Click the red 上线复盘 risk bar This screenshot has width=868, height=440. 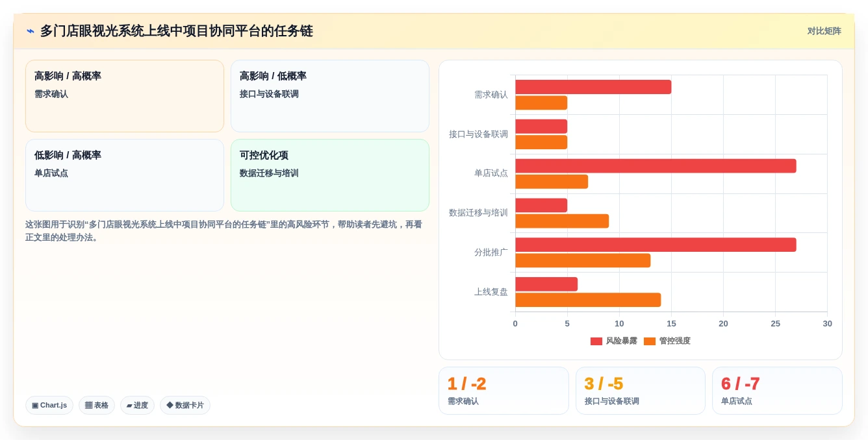click(546, 284)
